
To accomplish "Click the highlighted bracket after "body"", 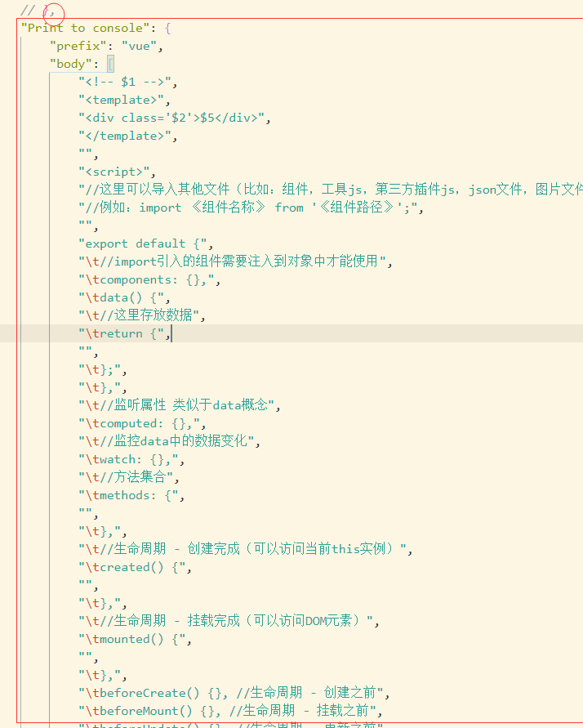I will [x=110, y=64].
